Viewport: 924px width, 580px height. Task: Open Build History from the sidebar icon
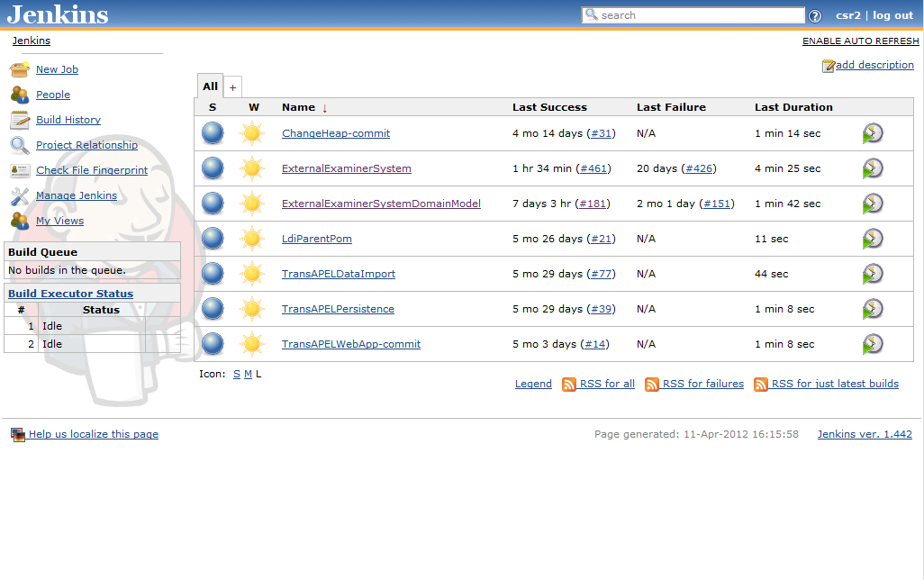point(19,119)
